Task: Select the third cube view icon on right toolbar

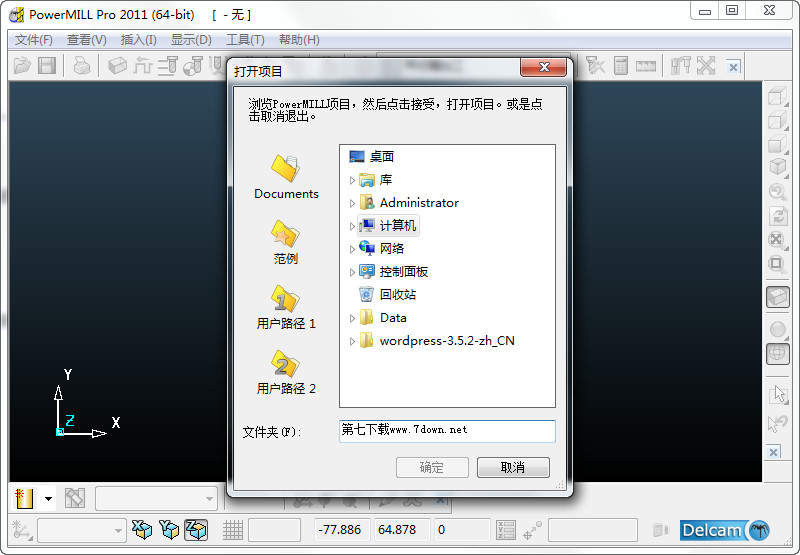Action: 778,143
